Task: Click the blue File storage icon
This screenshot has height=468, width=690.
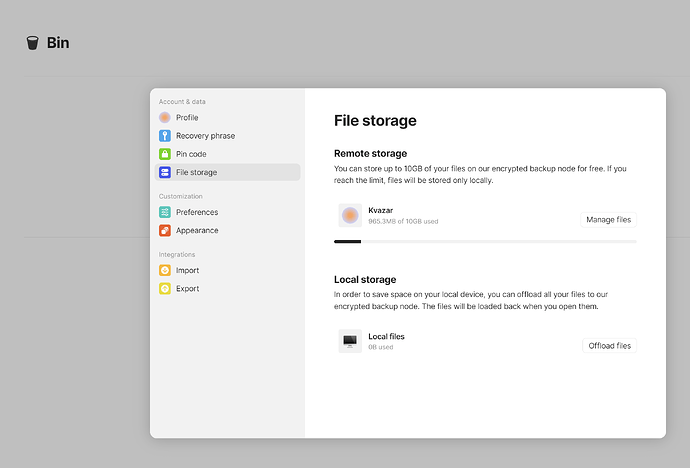Action: pos(165,172)
